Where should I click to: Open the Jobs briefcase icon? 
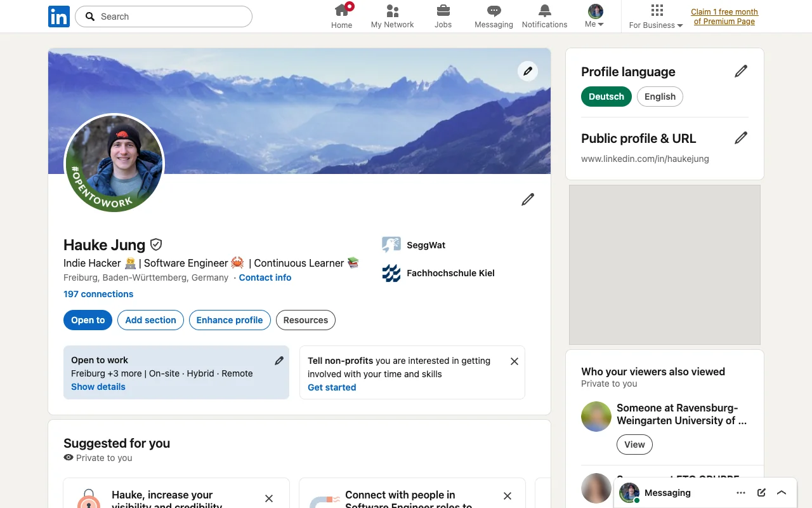(443, 10)
